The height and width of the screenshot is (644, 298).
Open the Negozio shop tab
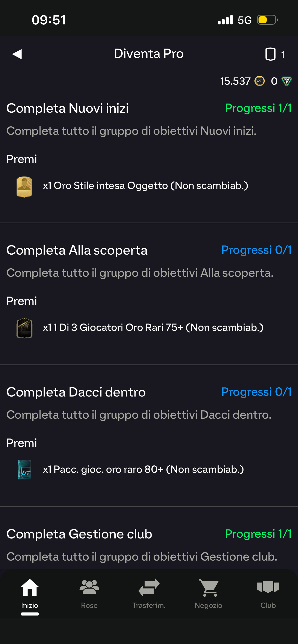pyautogui.click(x=209, y=593)
